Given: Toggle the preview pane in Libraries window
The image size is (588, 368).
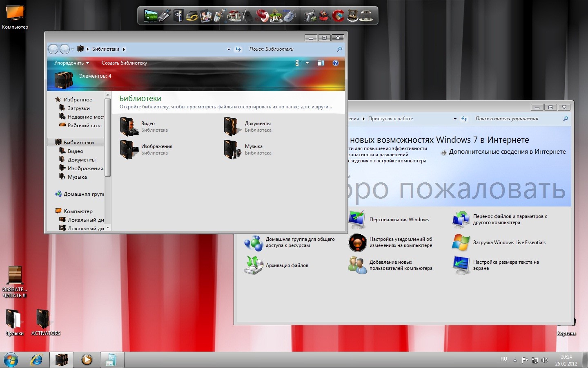Looking at the screenshot, I should click(x=321, y=63).
